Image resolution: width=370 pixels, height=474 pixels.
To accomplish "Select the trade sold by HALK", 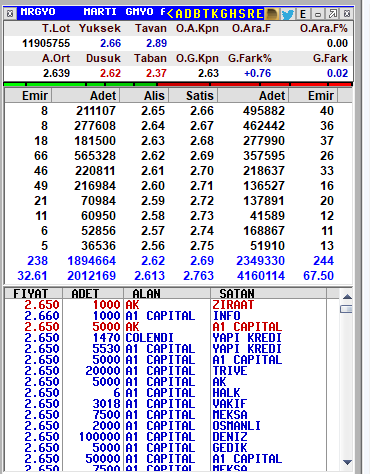I will point(166,393).
